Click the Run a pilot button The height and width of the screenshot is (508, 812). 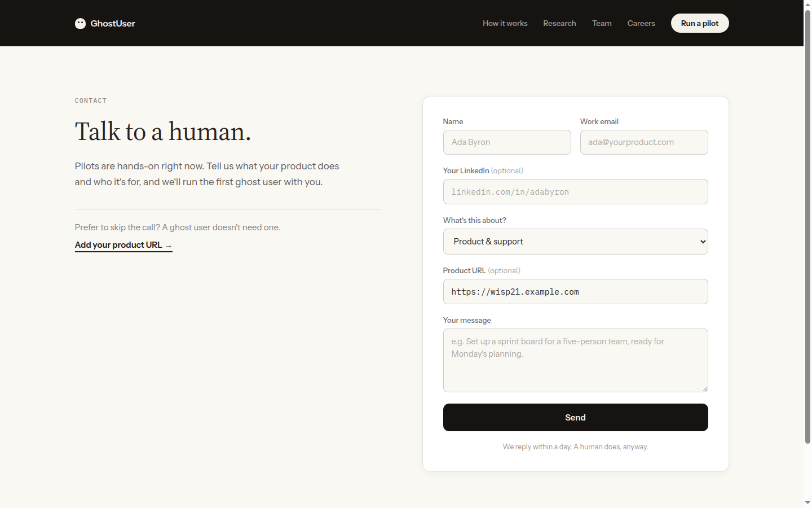click(700, 23)
